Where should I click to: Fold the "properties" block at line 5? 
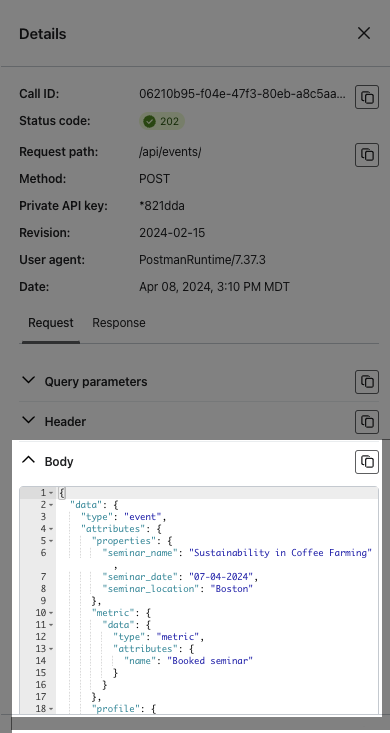coord(51,541)
